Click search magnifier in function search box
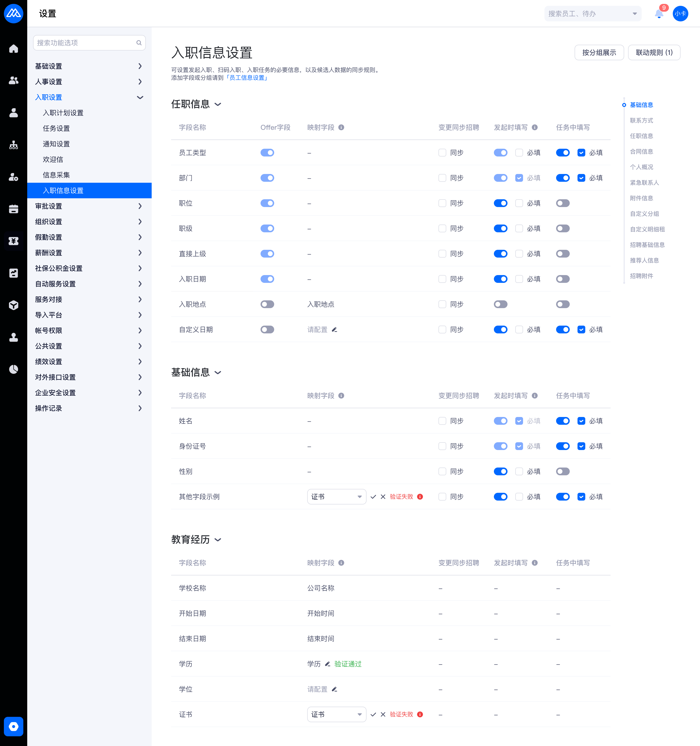Viewport: 700px width, 746px height. click(139, 43)
